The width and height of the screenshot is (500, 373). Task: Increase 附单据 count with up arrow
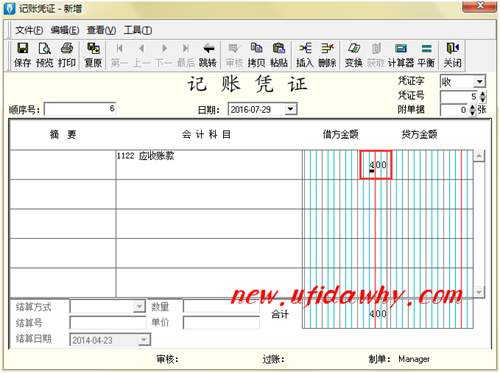point(472,107)
